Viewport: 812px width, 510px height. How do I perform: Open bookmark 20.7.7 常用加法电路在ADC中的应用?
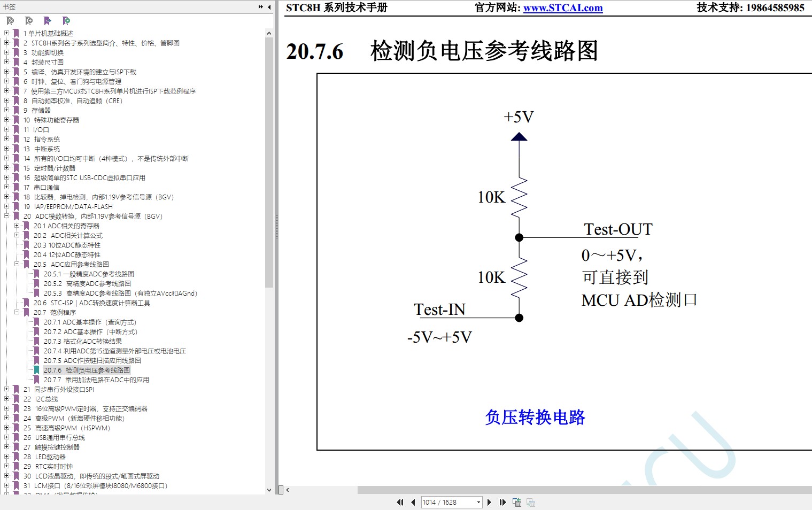coord(96,380)
